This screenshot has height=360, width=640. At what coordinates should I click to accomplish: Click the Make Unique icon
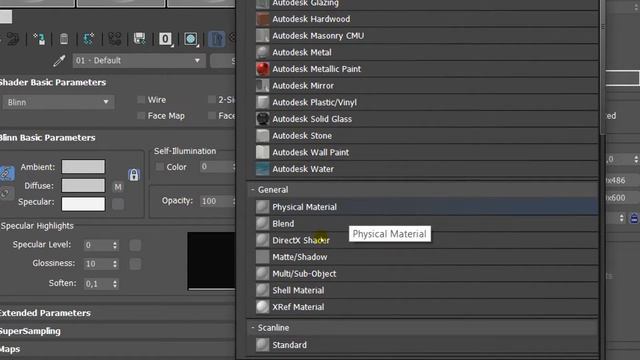coord(115,39)
